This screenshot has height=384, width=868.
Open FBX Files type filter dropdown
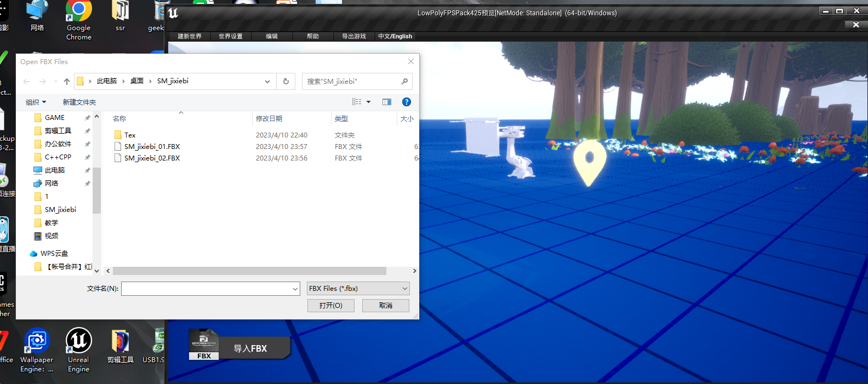tap(358, 289)
